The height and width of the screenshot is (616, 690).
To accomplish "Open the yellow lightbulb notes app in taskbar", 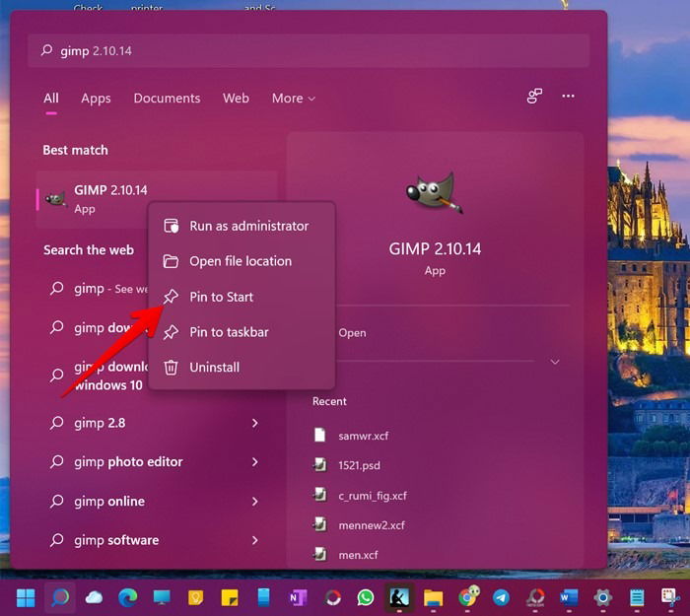I will [195, 597].
